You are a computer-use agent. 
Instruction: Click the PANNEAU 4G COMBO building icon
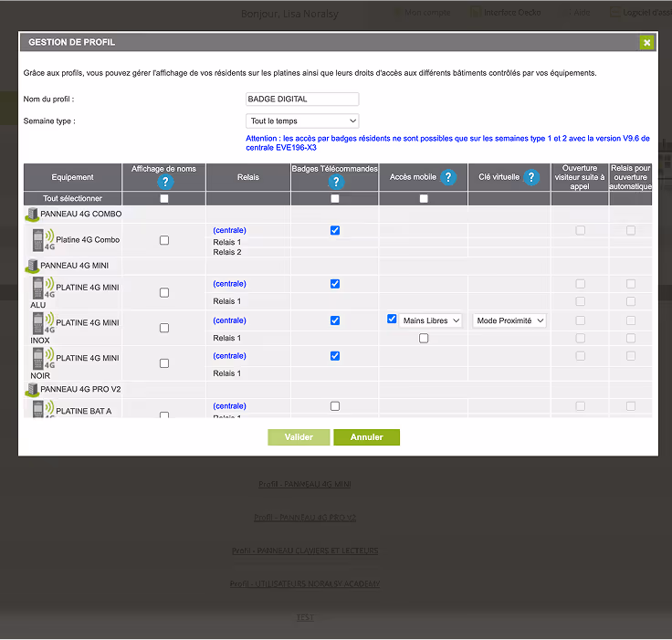(x=32, y=215)
